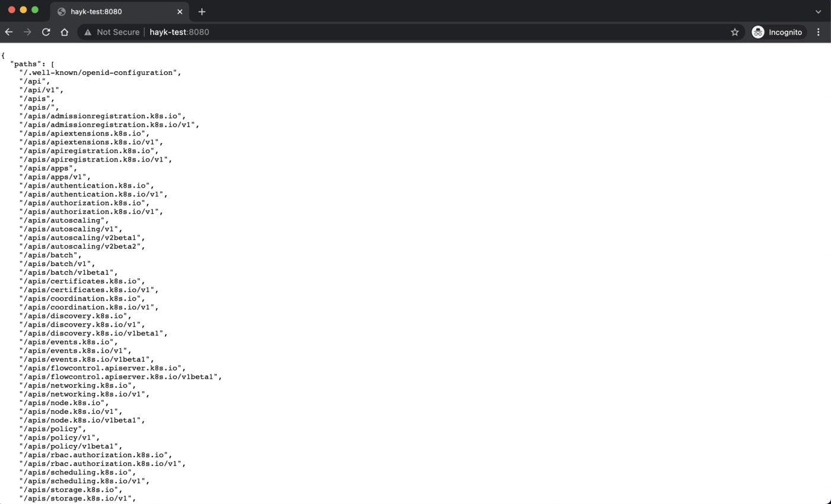Viewport: 831px width, 504px height.
Task: Reload the hayk-test:8080 page
Action: pyautogui.click(x=46, y=32)
